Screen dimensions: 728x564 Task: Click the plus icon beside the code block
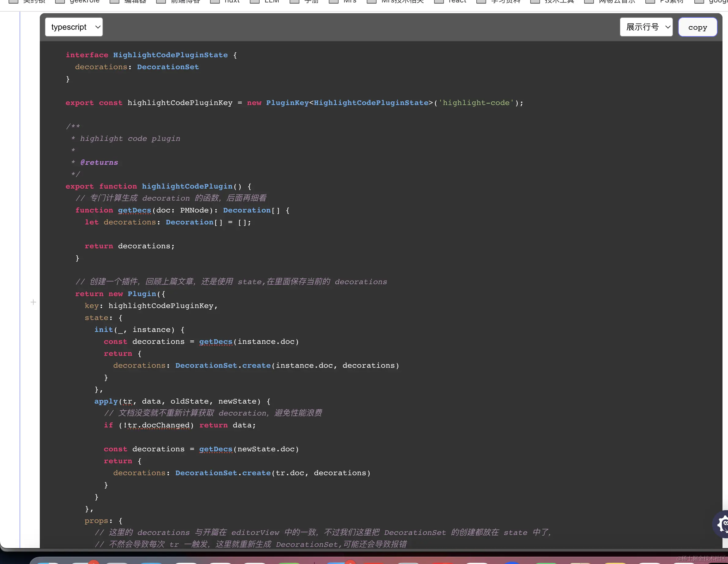pyautogui.click(x=33, y=302)
